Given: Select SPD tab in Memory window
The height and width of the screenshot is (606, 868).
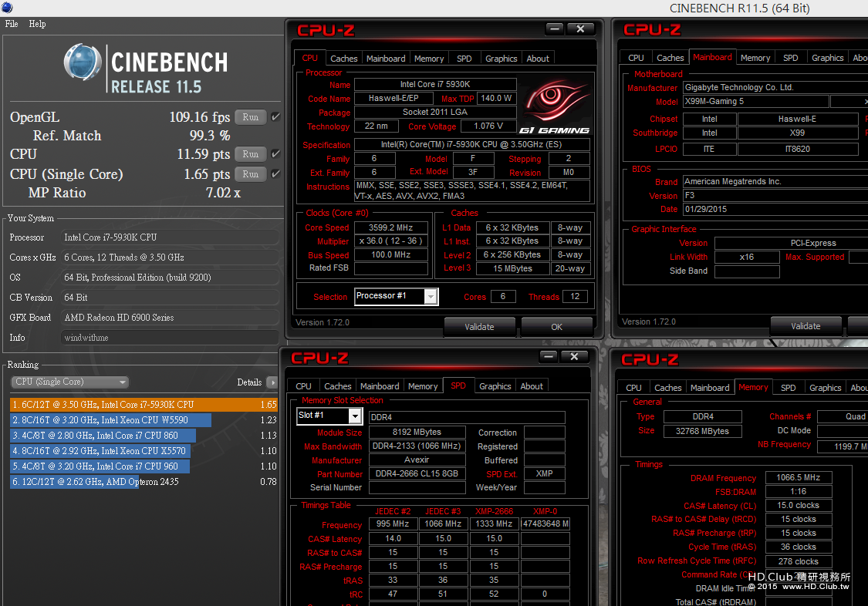Looking at the screenshot, I should point(789,388).
